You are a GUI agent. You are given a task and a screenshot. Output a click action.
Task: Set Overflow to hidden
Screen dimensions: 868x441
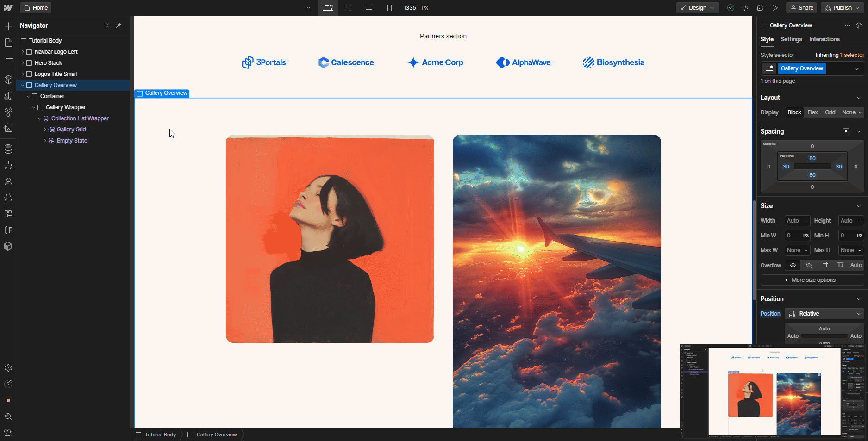tap(808, 265)
